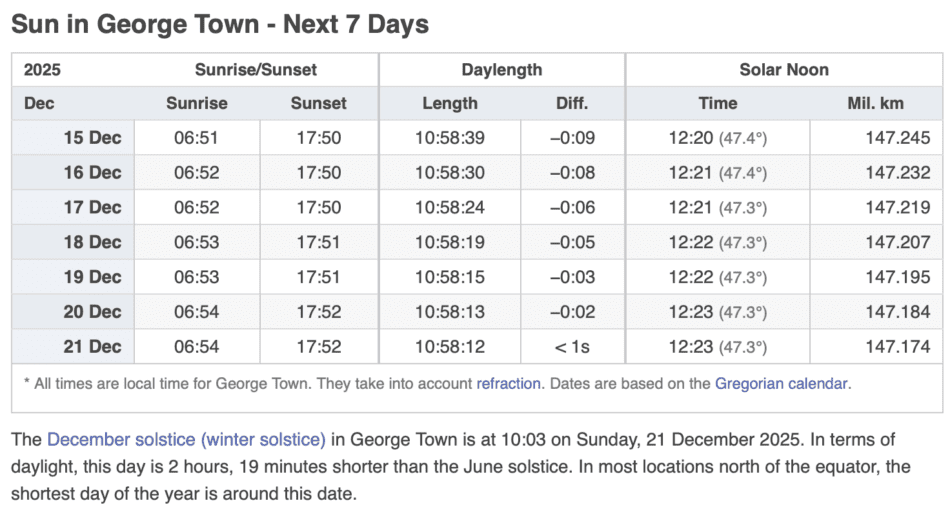The height and width of the screenshot is (521, 950).
Task: Click the Mil. km column header
Action: [x=878, y=103]
